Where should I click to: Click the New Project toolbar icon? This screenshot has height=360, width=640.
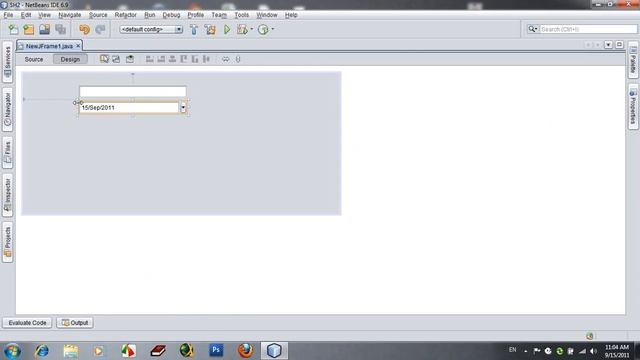(x=29, y=29)
